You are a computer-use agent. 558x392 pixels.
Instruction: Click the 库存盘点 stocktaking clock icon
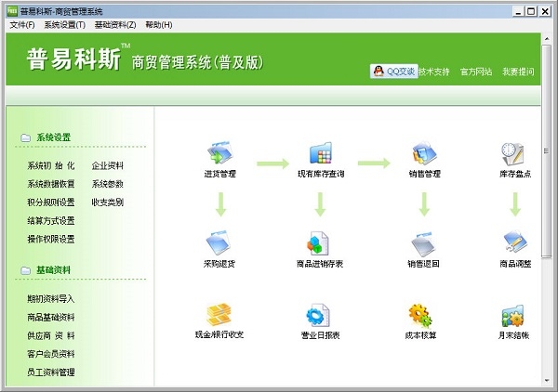tap(512, 153)
